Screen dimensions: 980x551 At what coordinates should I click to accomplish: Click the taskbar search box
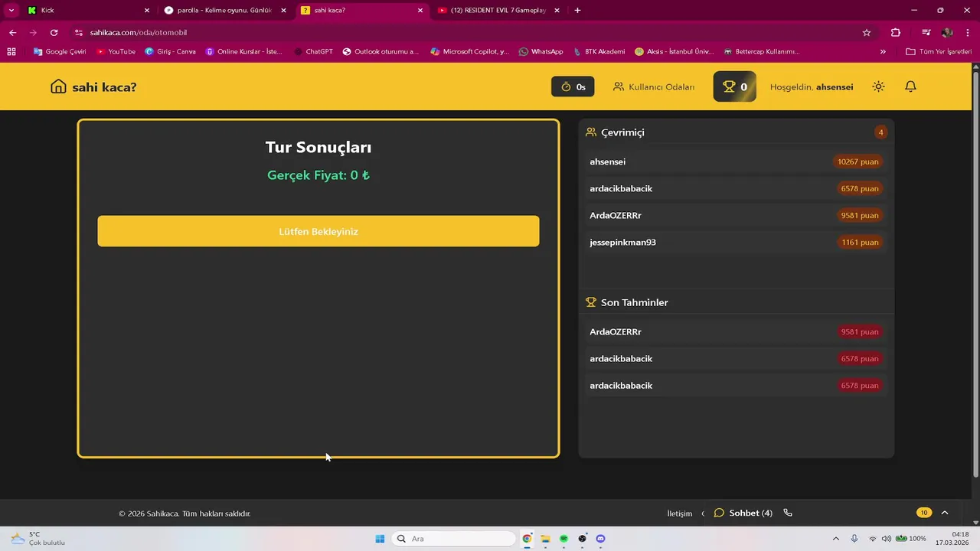coord(453,539)
